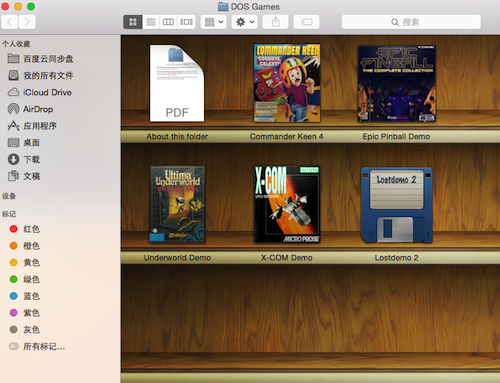500x383 pixels.
Task: Click the Commander Keen 4 label
Action: coord(286,136)
